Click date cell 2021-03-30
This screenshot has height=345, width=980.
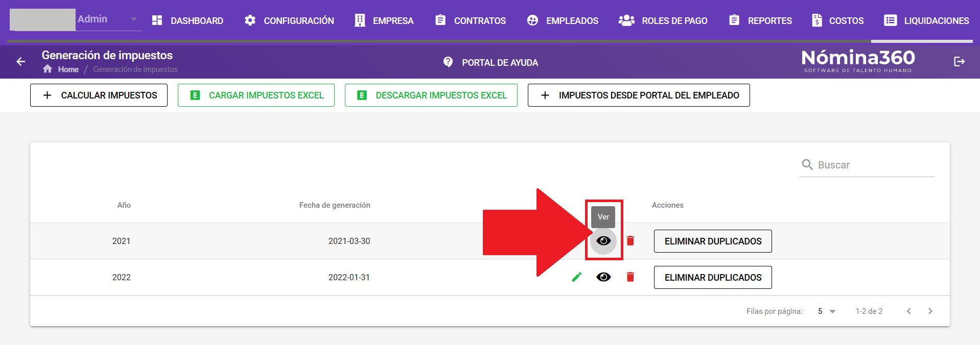[349, 241]
